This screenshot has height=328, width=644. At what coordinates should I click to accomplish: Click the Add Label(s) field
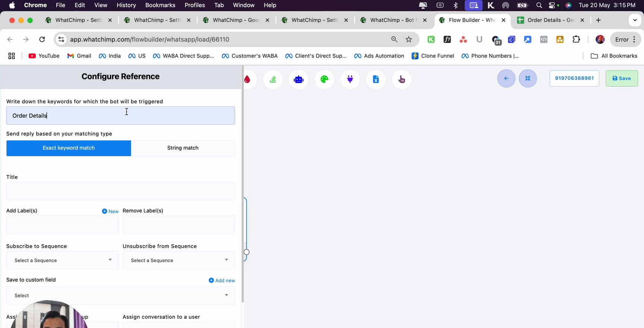pos(63,225)
